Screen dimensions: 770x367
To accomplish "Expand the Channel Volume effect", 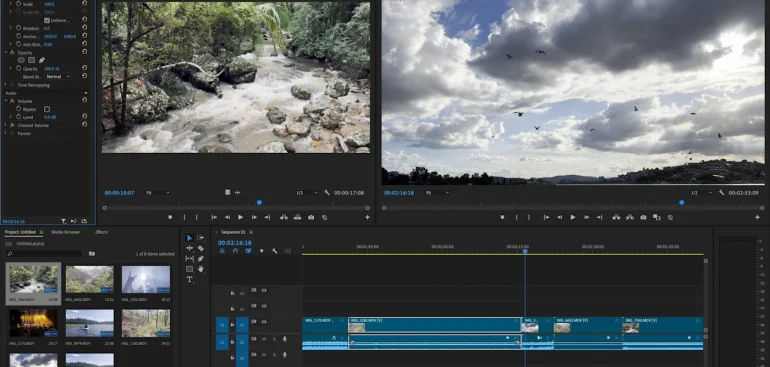I will point(6,125).
